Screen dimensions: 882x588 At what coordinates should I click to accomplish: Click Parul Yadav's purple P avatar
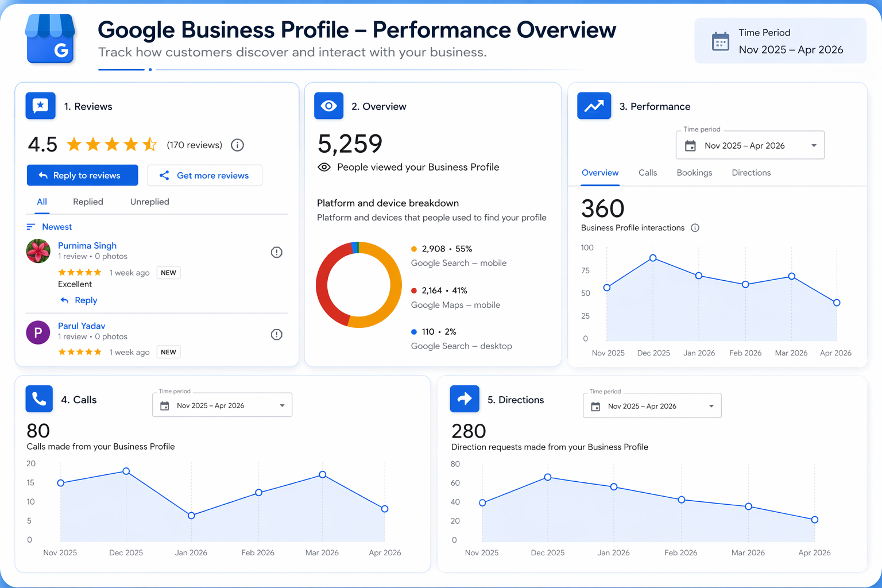coord(38,332)
